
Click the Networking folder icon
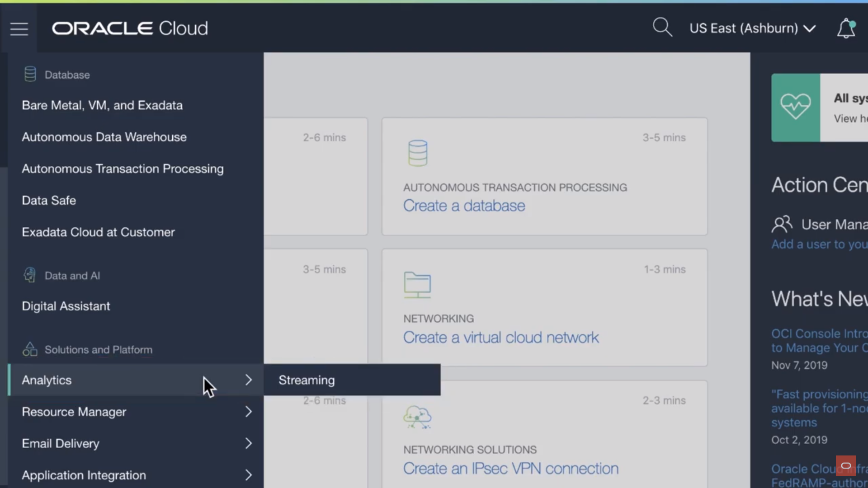point(417,285)
